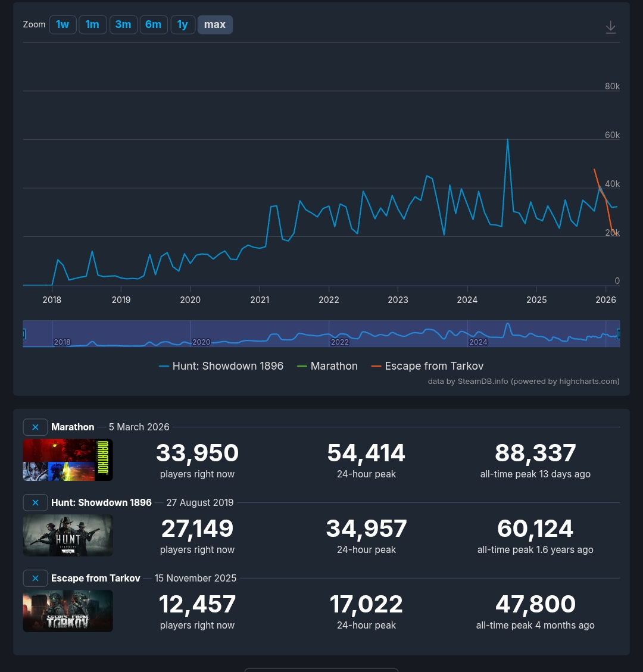
Task: Toggle Hunt: Showdown 1896 series in legend
Action: tap(221, 366)
